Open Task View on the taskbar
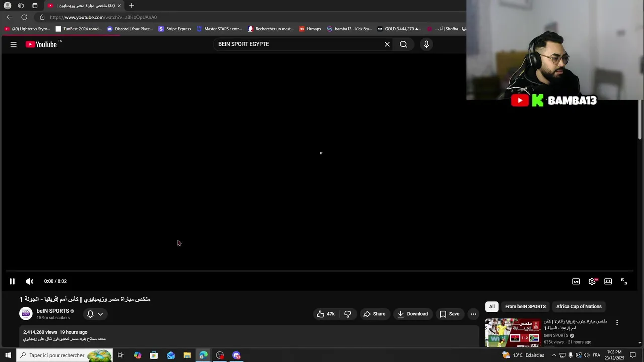The height and width of the screenshot is (362, 644). coord(121,355)
